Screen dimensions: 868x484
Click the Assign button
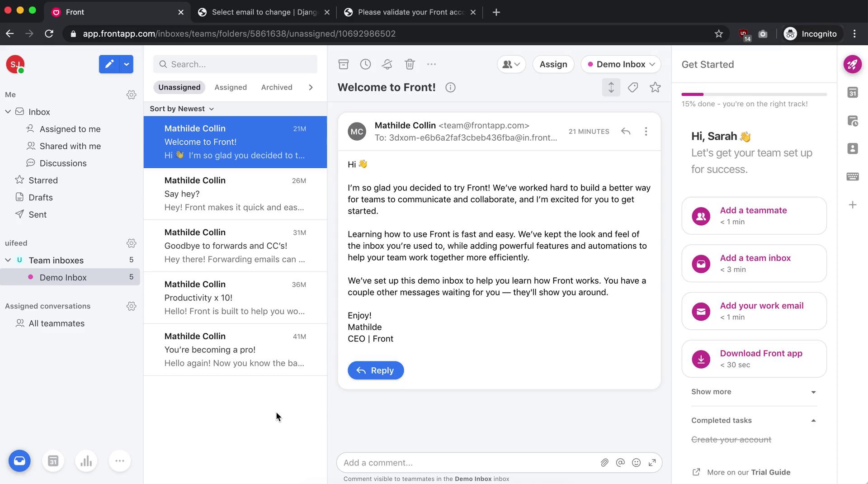(553, 64)
